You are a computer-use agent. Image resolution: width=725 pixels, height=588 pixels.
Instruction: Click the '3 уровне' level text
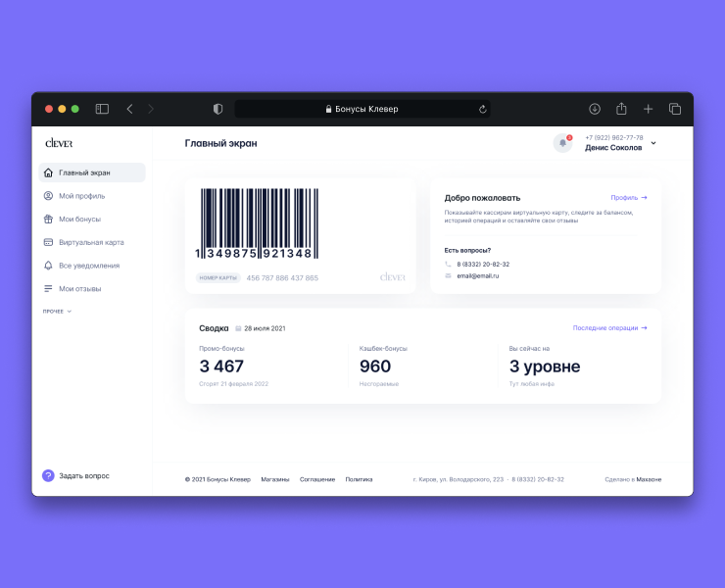545,367
